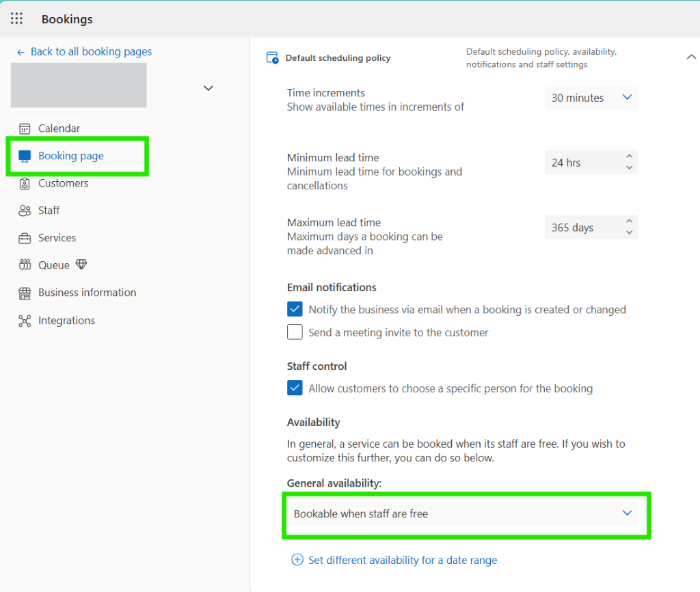The image size is (700, 592).
Task: Click the Default scheduling policy heading
Action: [x=338, y=58]
